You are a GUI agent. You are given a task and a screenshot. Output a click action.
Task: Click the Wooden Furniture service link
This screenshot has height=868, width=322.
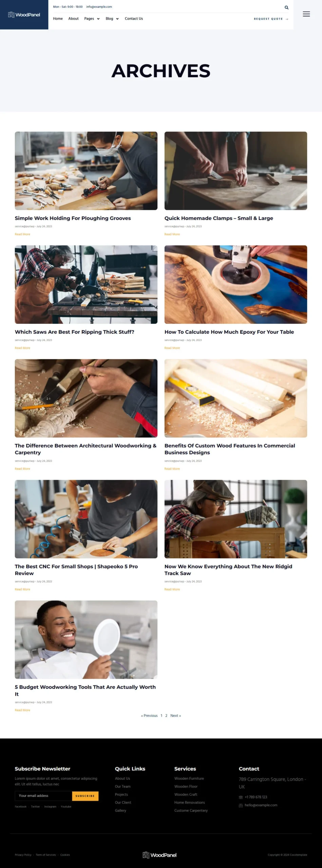189,778
